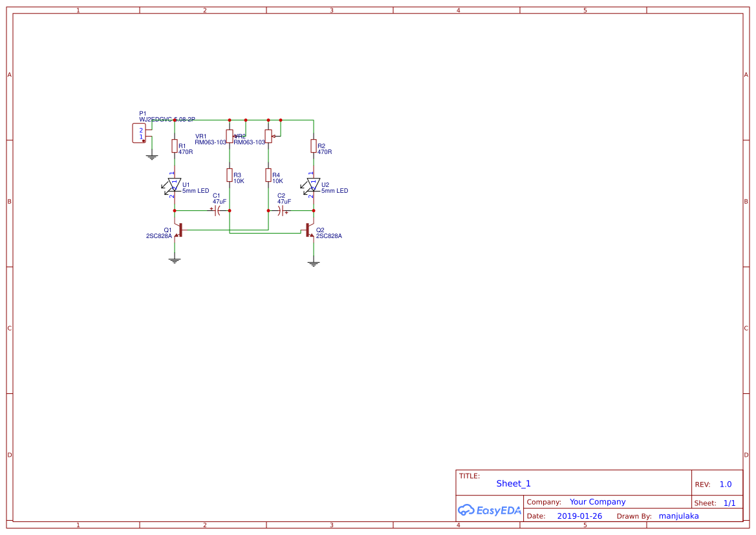Select ground symbol under Q2 emitter
The image size is (756, 535).
(314, 264)
